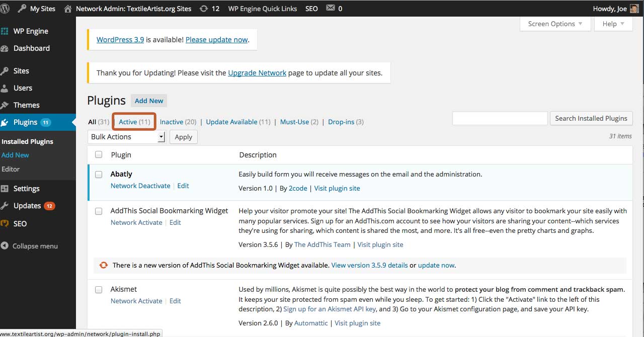The width and height of the screenshot is (644, 337).
Task: Filter plugins by Active
Action: (134, 122)
